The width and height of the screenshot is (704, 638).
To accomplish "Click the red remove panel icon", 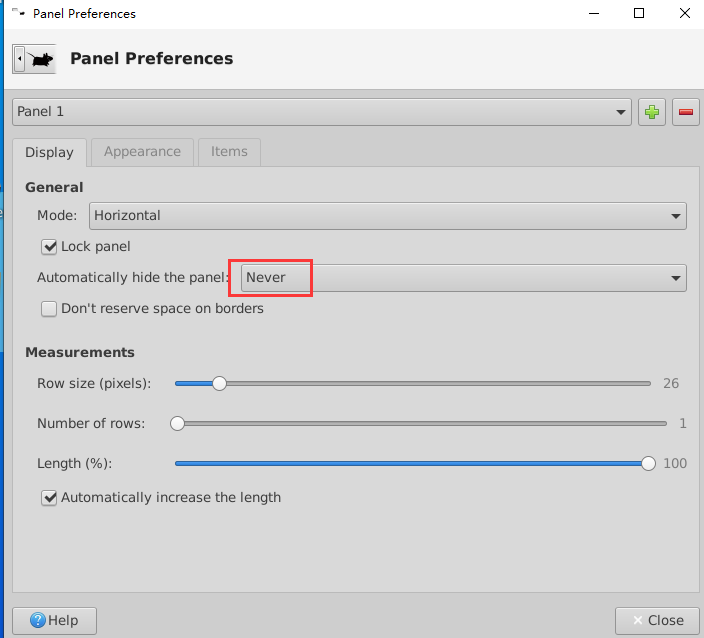I will 686,112.
